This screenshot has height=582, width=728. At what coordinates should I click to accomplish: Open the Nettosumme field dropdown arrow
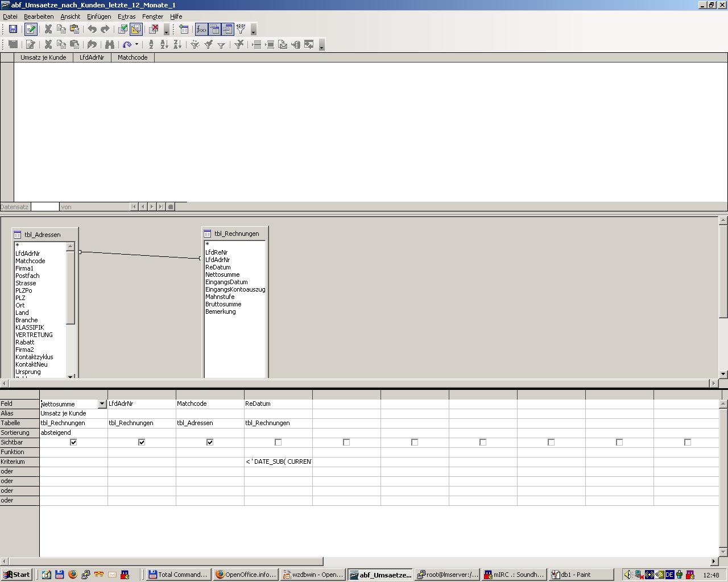pyautogui.click(x=102, y=404)
